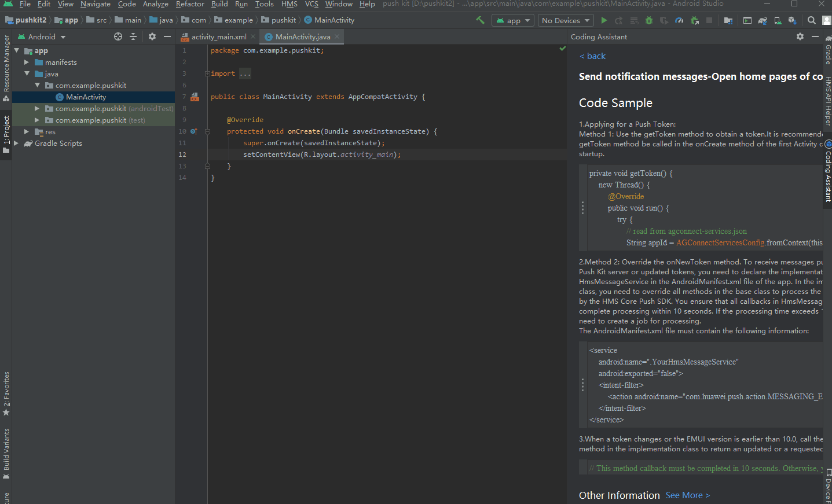Open the No Devices target dropdown
The width and height of the screenshot is (832, 504).
[565, 20]
